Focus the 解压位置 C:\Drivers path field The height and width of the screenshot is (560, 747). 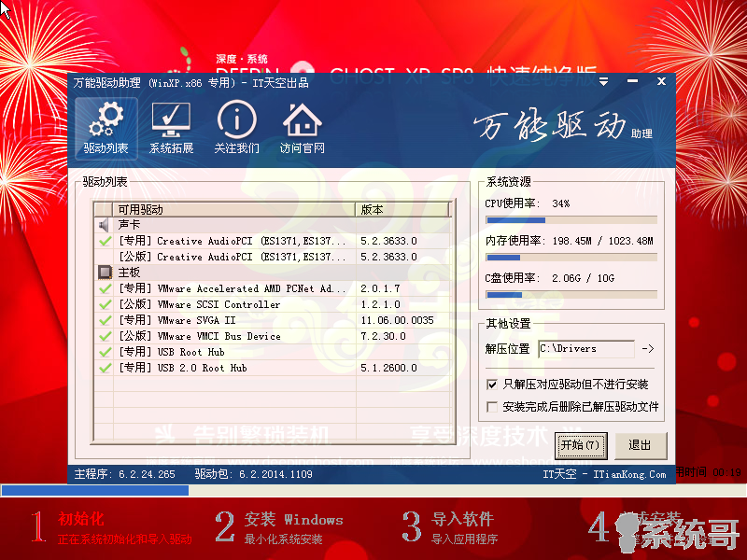(586, 349)
